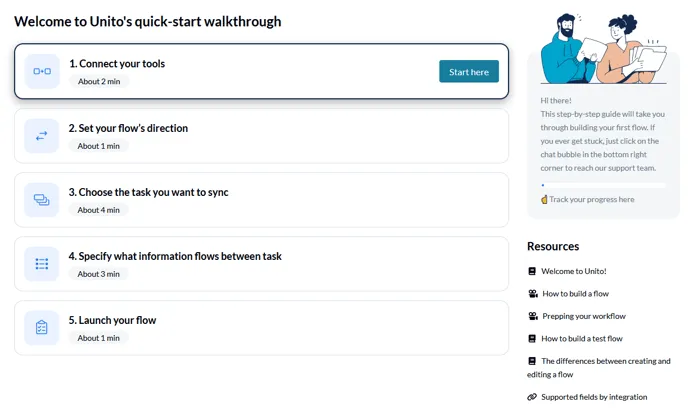Expand step 4 Specify what information flows
The height and width of the screenshot is (416, 688).
point(260,264)
